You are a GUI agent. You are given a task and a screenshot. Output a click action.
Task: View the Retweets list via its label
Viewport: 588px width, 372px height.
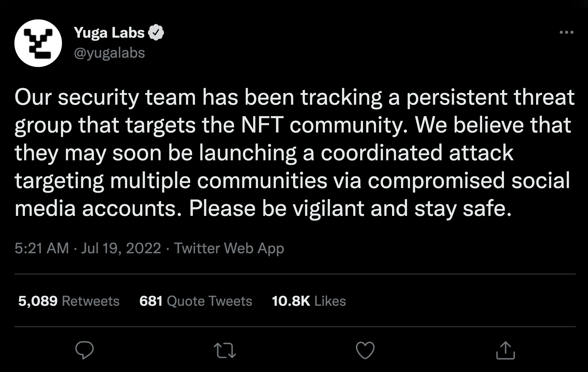(x=91, y=301)
